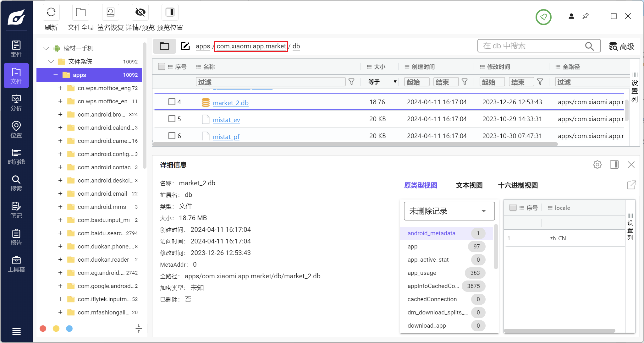Click the edit path pencil icon
This screenshot has width=644, height=343.
coord(185,46)
